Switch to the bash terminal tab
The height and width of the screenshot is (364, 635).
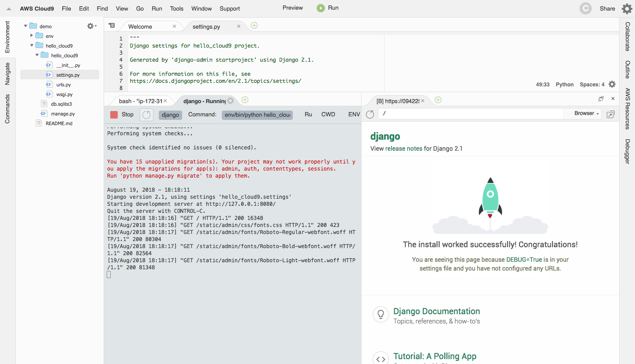(141, 101)
